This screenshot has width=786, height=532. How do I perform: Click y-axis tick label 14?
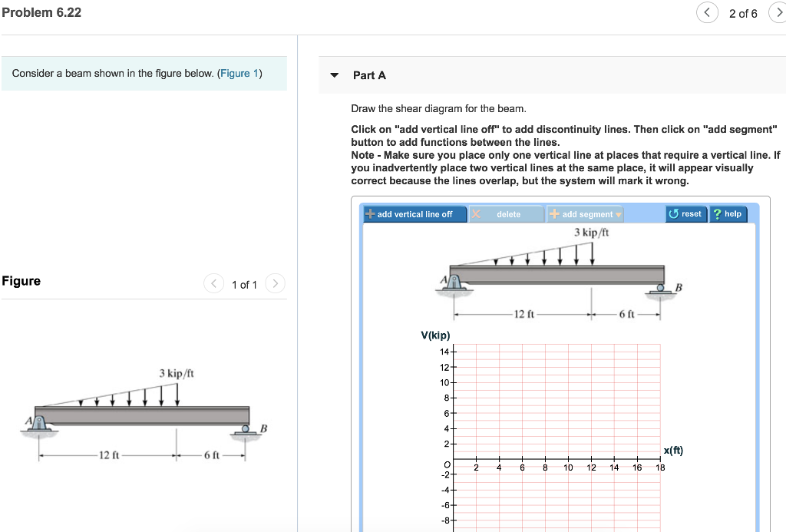point(444,352)
